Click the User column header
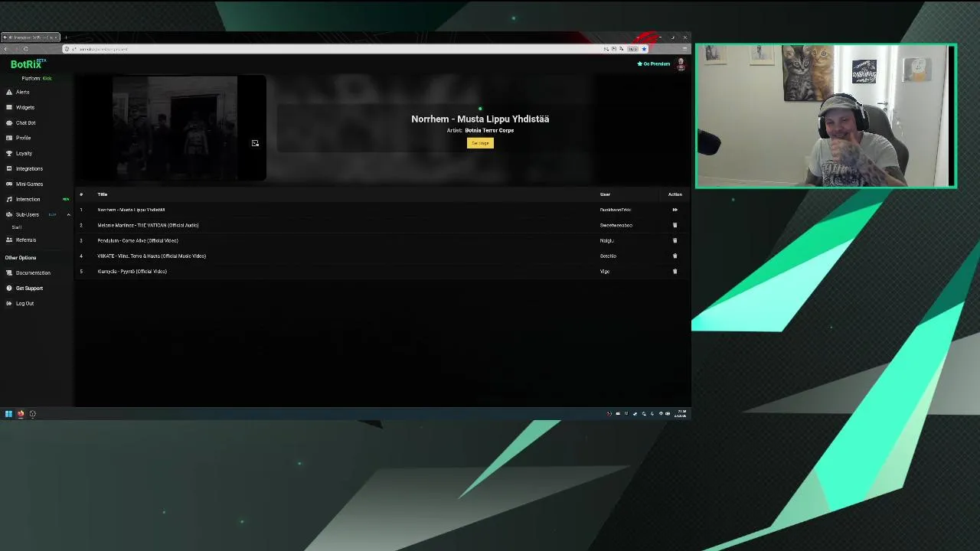 click(605, 194)
